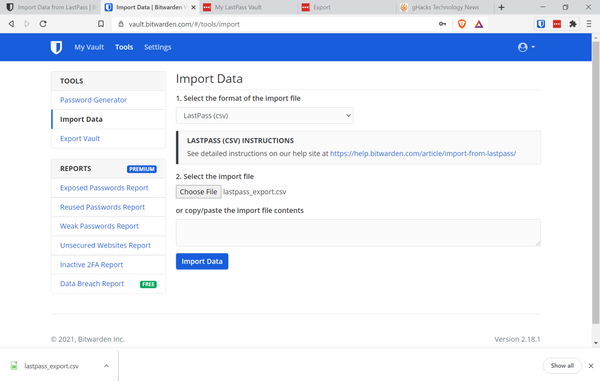Open the LastPass (csv) format dropdown
Screen dimensions: 600x384
tap(264, 116)
